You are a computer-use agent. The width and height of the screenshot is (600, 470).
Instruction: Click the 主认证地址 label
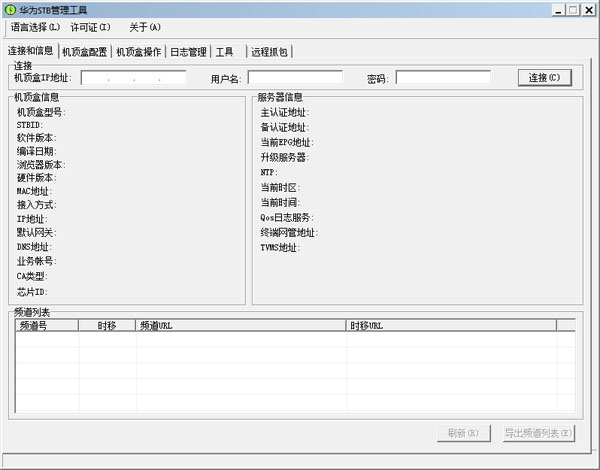pyautogui.click(x=285, y=113)
